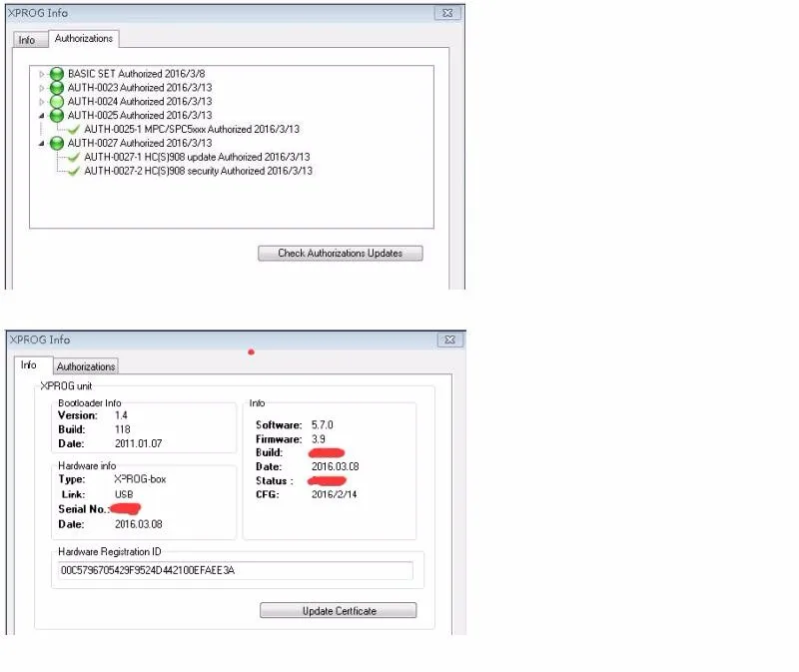Click Update Certificate button
This screenshot has width=799, height=672.
coord(339,610)
